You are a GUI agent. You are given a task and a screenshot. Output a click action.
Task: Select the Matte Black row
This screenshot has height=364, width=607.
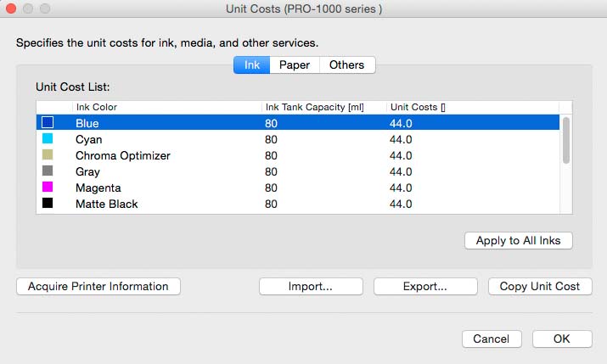[x=298, y=204]
